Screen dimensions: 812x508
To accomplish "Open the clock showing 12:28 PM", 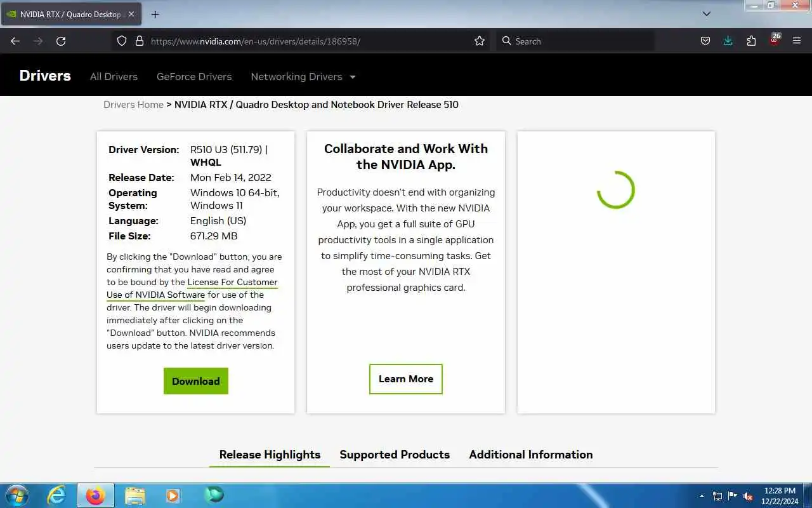I will click(780, 496).
